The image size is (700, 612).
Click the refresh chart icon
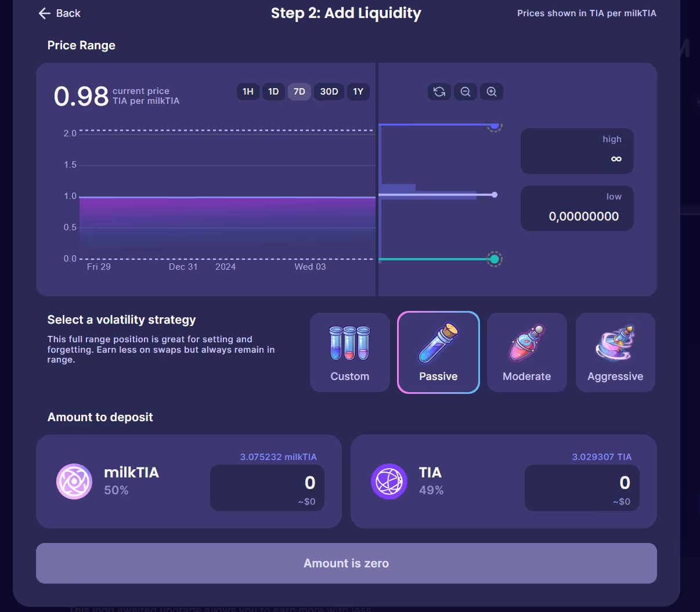(439, 92)
